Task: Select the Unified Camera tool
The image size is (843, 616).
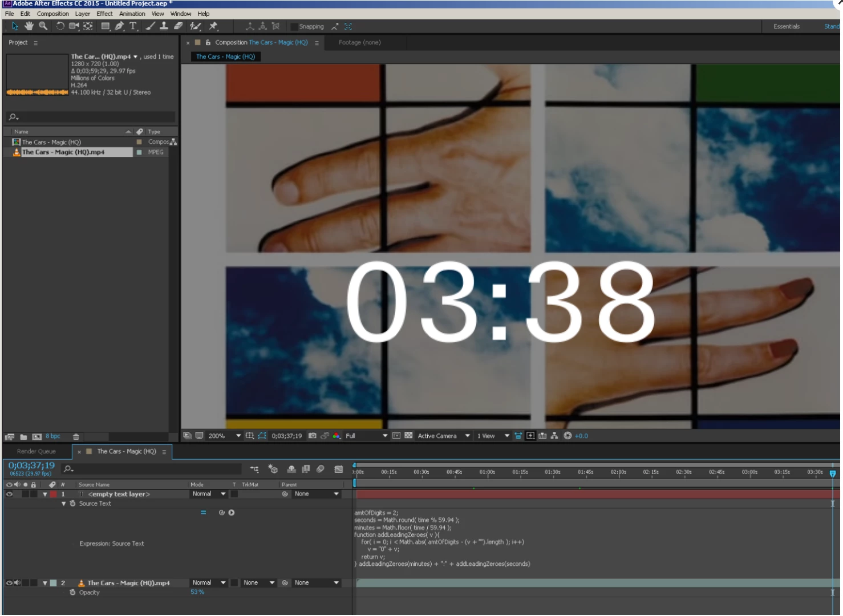Action: [74, 26]
